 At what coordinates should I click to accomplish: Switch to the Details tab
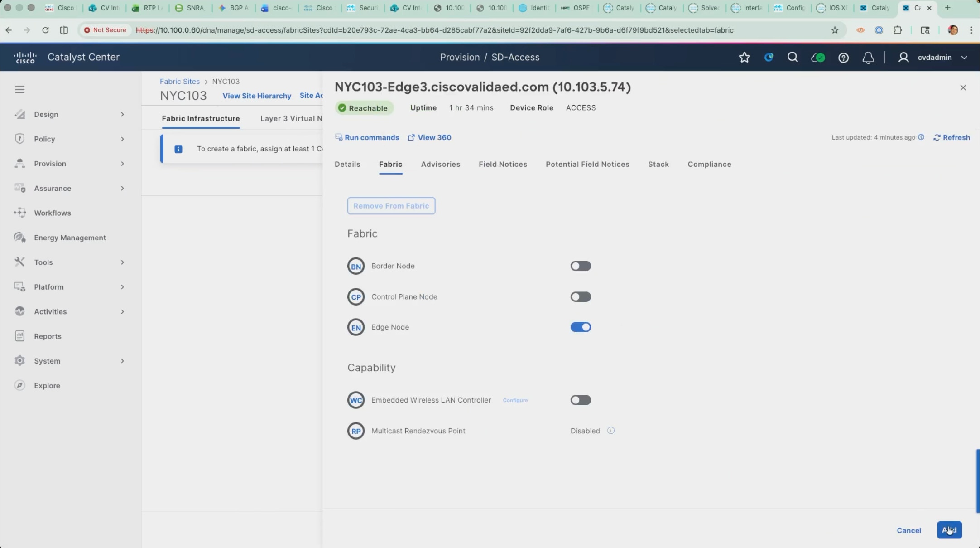coord(347,164)
